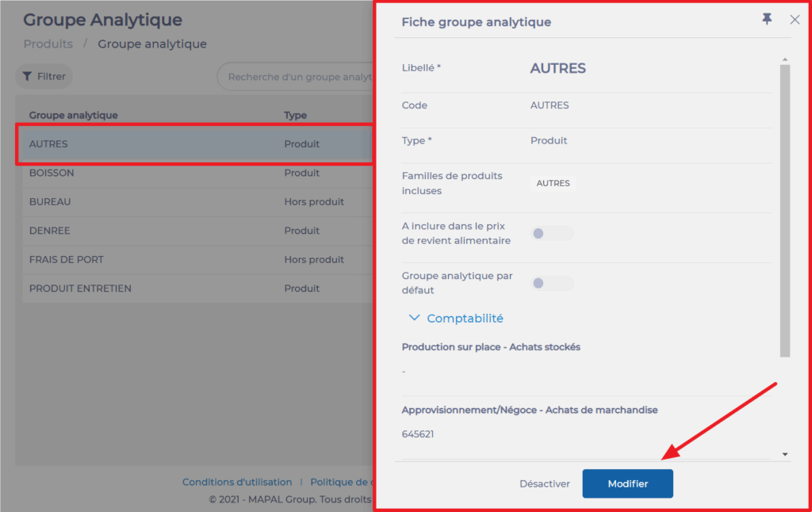812x512 pixels.
Task: Click the AUTRES product family tag
Action: [x=553, y=183]
